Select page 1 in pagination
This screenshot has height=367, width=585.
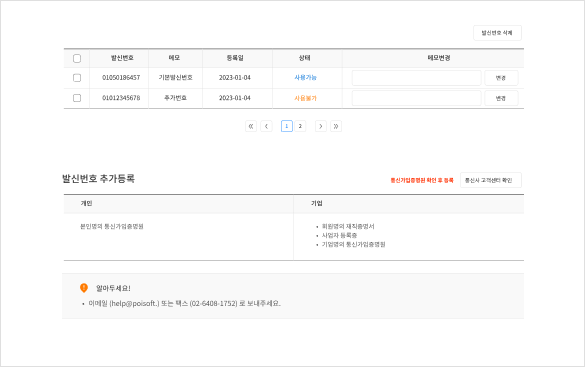(287, 126)
